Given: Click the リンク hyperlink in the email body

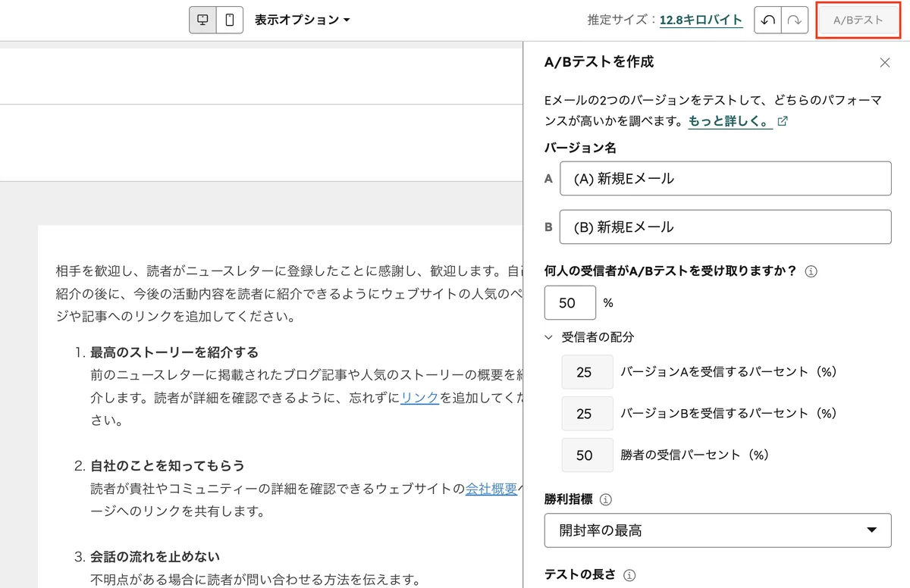Looking at the screenshot, I should pyautogui.click(x=419, y=397).
